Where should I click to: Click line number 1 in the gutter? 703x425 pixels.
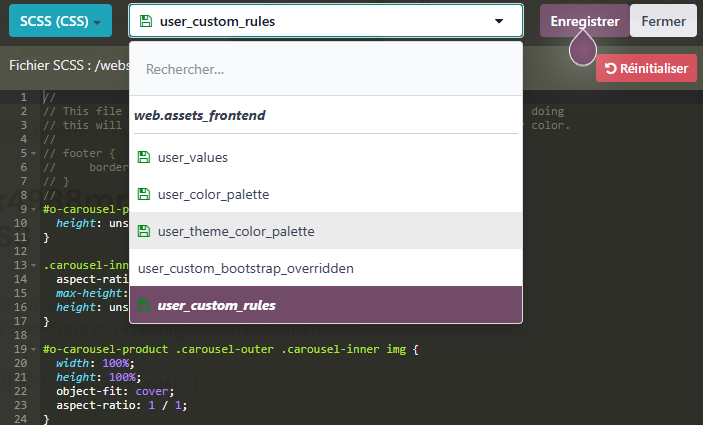23,97
